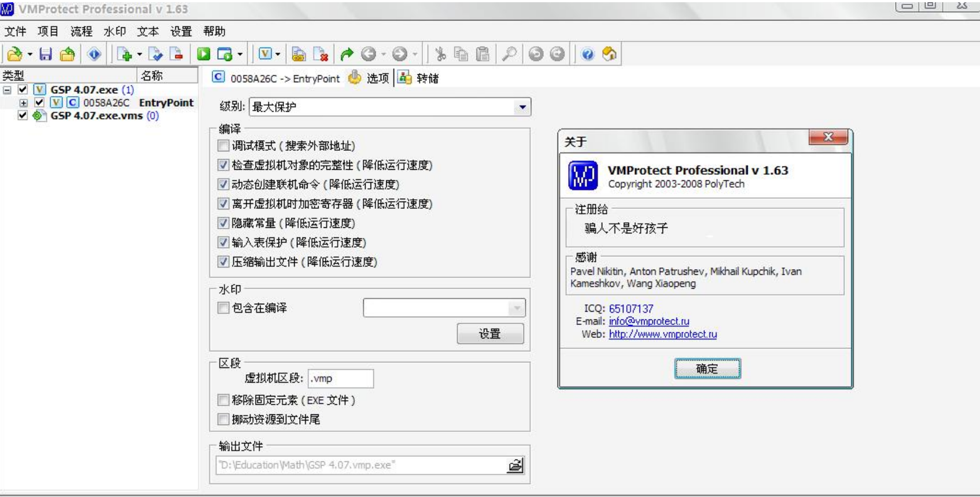The width and height of the screenshot is (980, 497).
Task: Click the green Compile play icon
Action: coord(204,54)
